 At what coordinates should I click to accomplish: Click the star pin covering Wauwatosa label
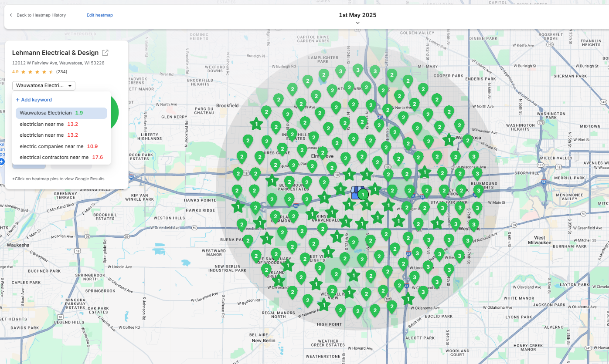[x=449, y=140]
